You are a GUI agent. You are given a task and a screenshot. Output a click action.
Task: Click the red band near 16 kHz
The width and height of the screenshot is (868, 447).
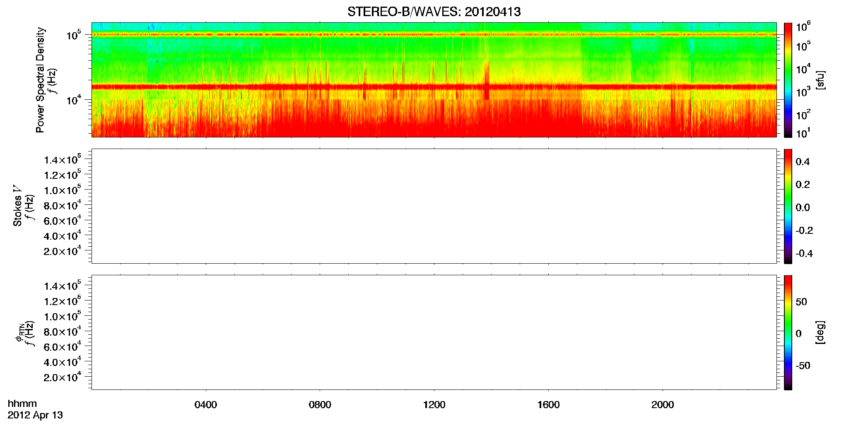(434, 87)
